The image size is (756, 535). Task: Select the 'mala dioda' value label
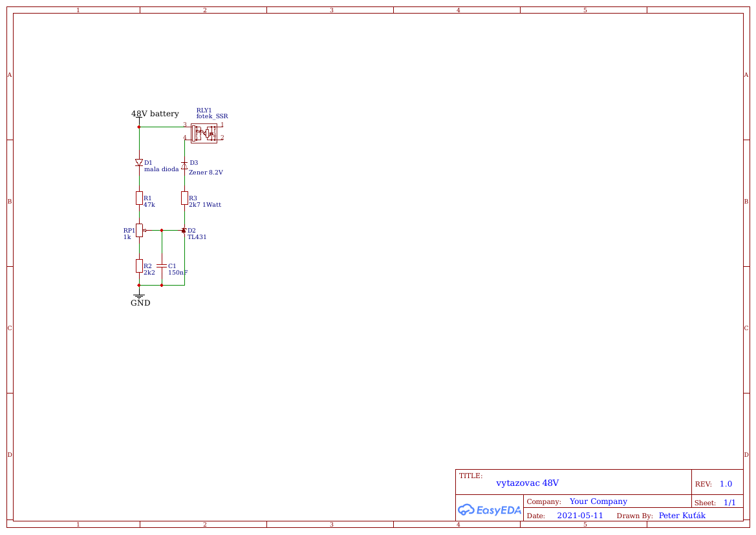point(162,169)
